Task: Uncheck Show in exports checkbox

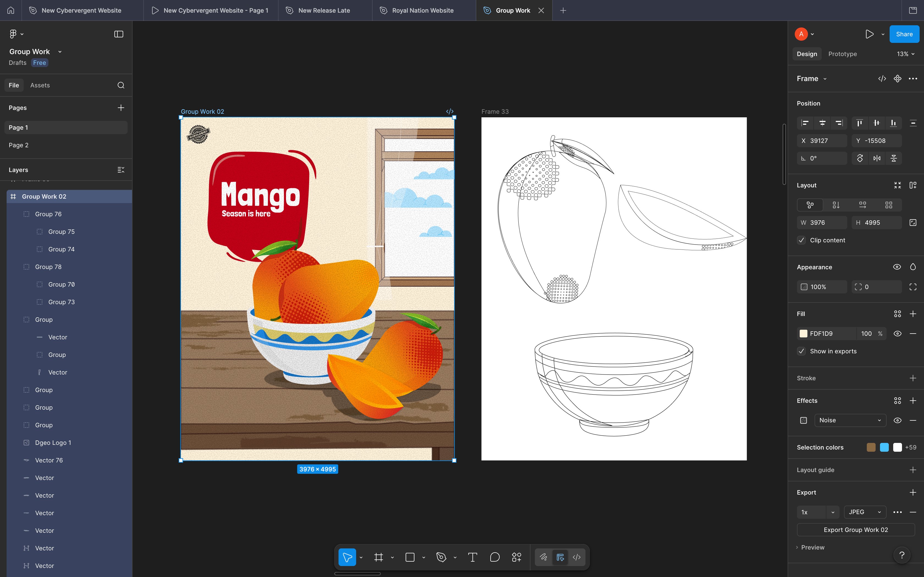Action: 801,351
